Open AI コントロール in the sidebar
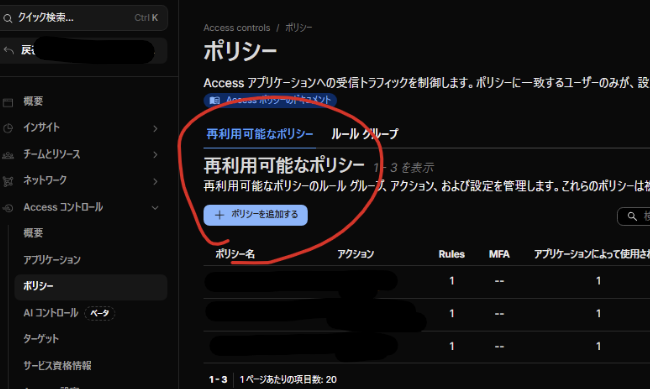 click(51, 313)
